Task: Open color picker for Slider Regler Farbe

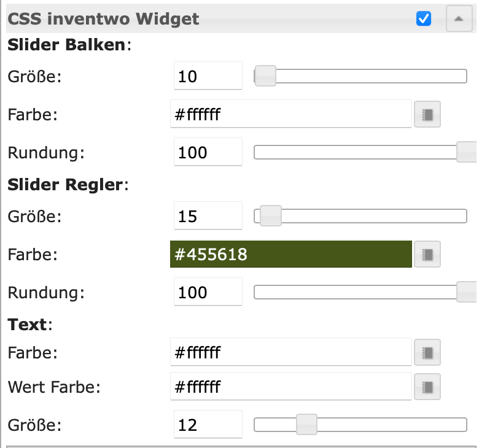Action: click(x=427, y=255)
